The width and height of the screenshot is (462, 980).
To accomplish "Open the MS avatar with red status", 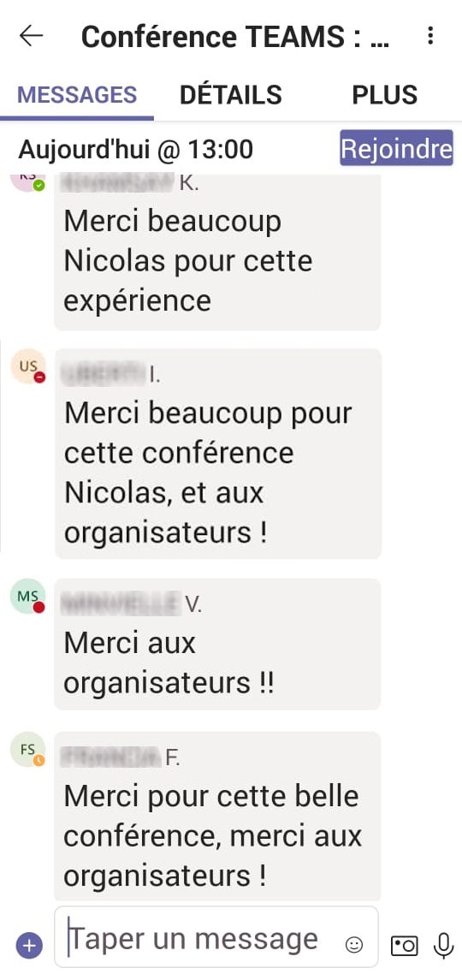I will pyautogui.click(x=28, y=597).
